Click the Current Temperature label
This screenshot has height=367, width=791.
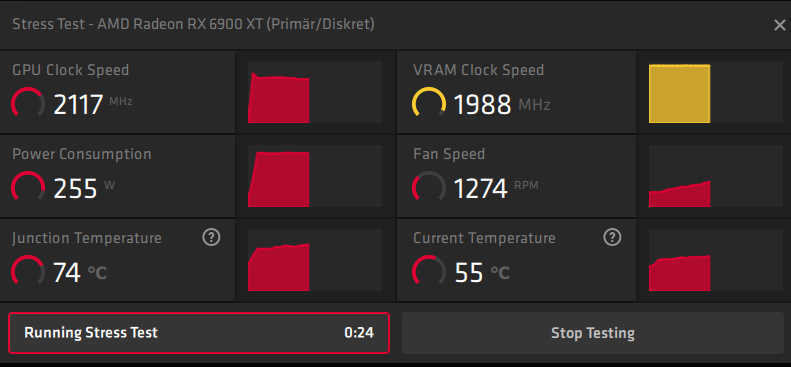[x=484, y=238]
